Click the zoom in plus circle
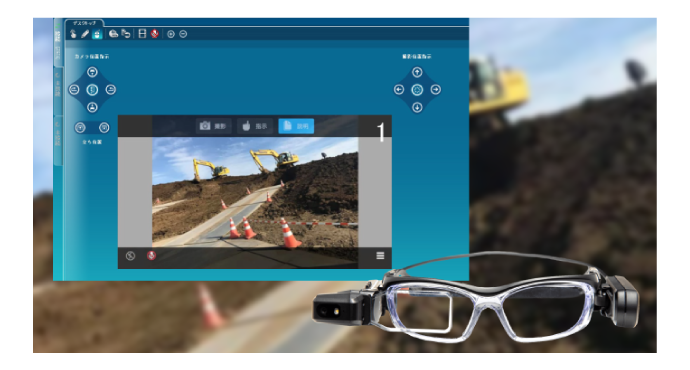The width and height of the screenshot is (690, 370). (171, 34)
